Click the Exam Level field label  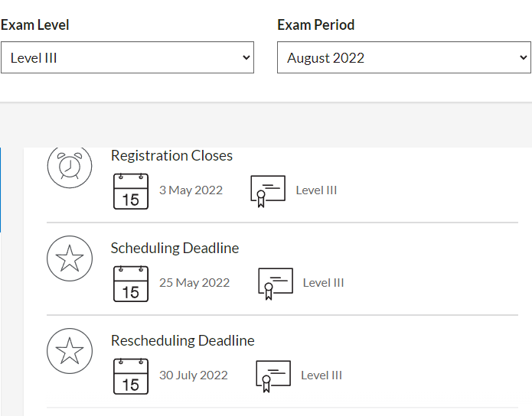[35, 25]
